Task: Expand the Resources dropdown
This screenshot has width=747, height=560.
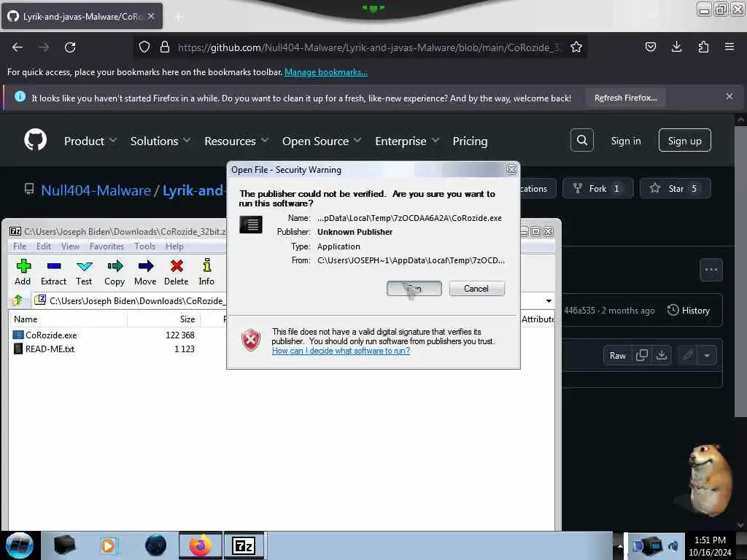Action: click(236, 141)
